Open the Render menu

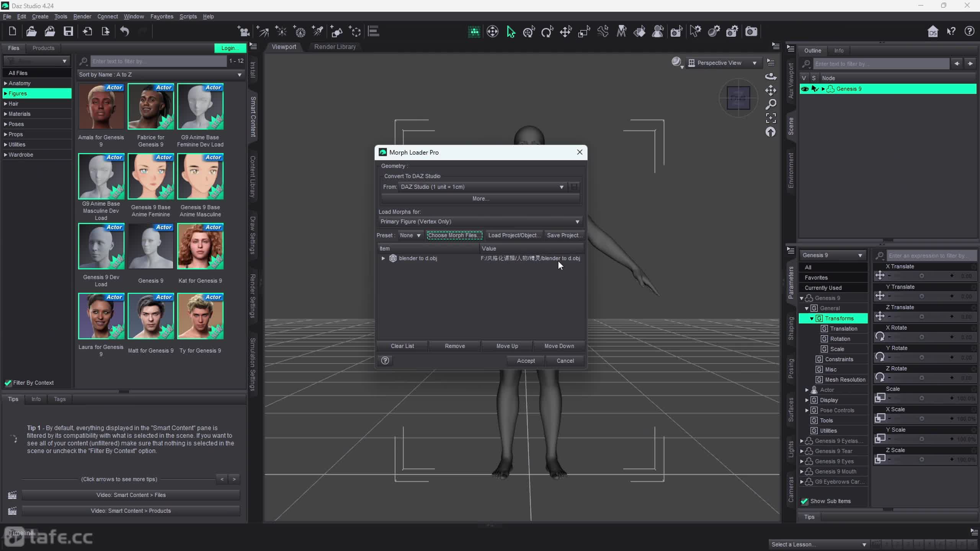[82, 16]
